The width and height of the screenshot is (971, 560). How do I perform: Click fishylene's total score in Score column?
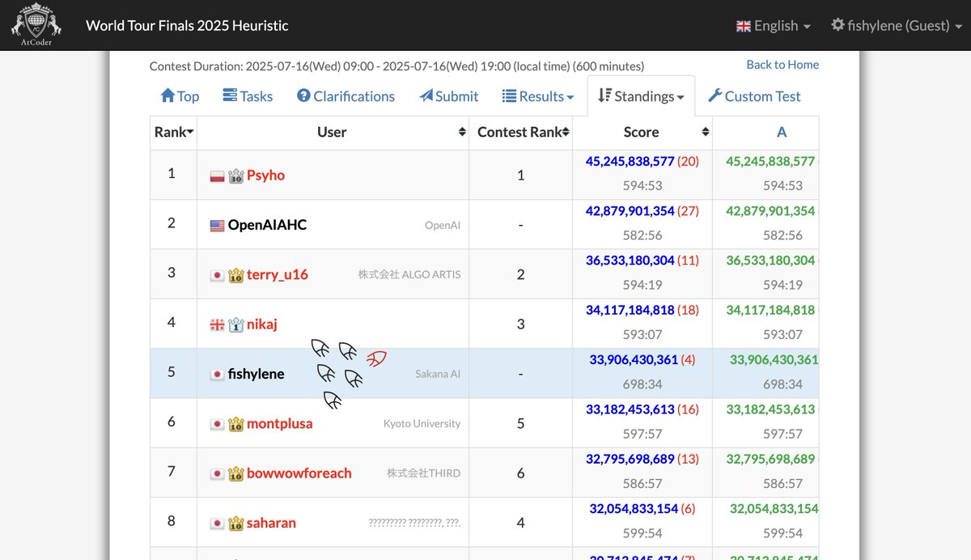pyautogui.click(x=634, y=360)
